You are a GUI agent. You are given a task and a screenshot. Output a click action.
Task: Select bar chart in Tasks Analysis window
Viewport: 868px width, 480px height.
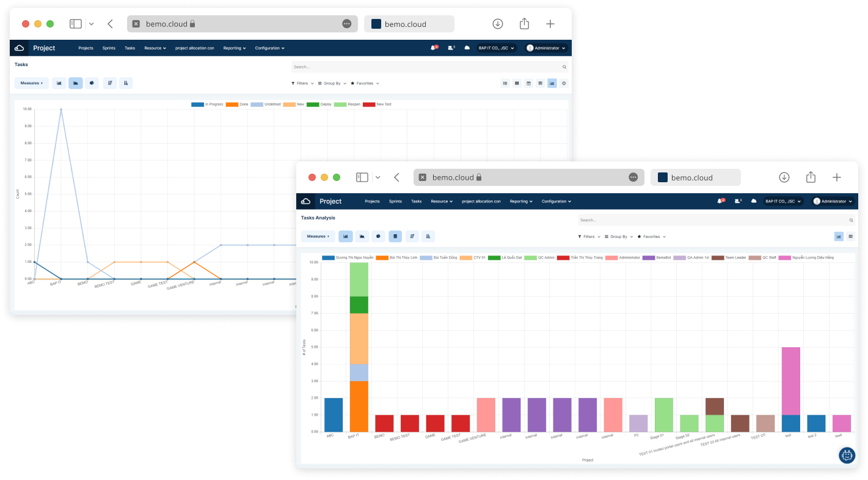click(346, 237)
